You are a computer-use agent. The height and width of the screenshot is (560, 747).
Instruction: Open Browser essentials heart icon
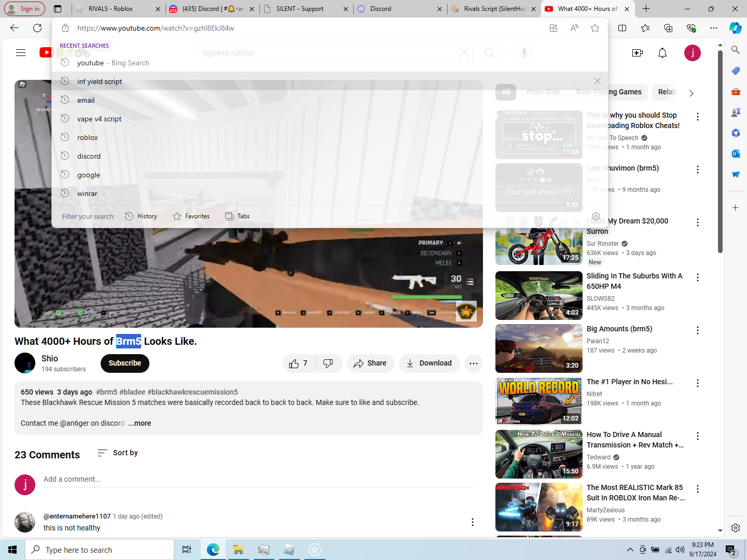point(691,28)
